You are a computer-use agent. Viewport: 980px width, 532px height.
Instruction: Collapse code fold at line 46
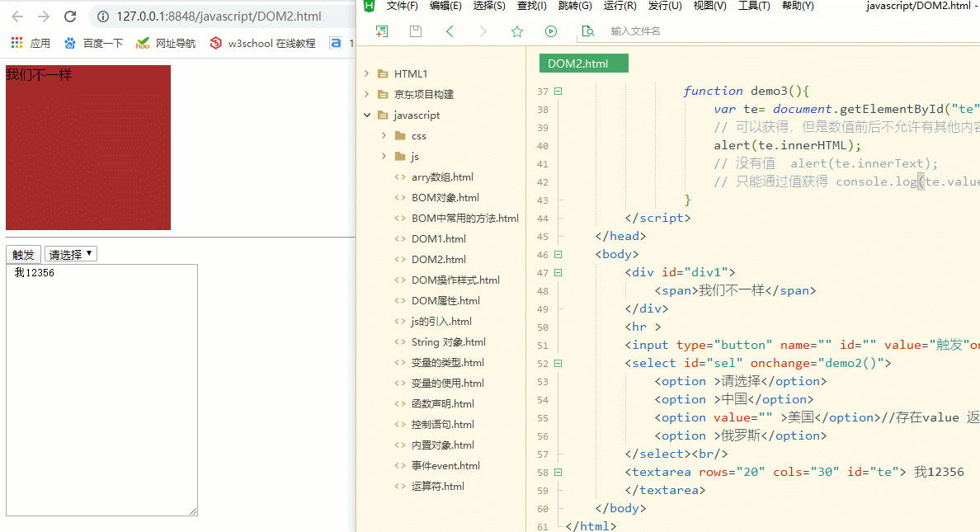[558, 254]
